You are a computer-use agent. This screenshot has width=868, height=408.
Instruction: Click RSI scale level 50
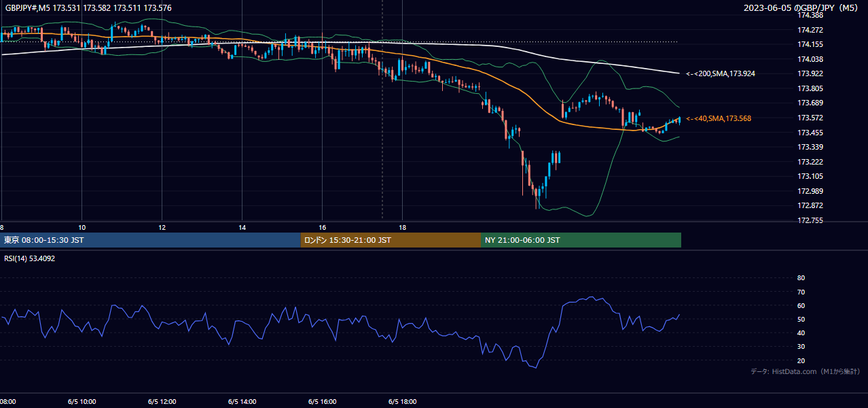pos(801,319)
